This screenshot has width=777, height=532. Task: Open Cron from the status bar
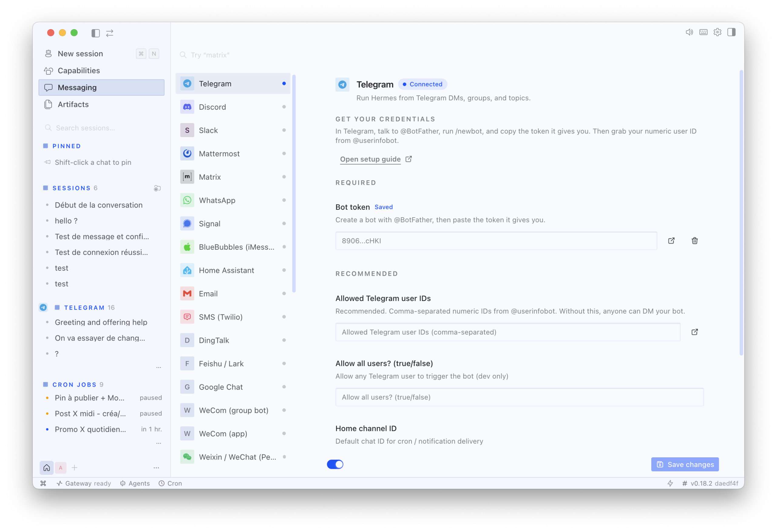click(171, 483)
